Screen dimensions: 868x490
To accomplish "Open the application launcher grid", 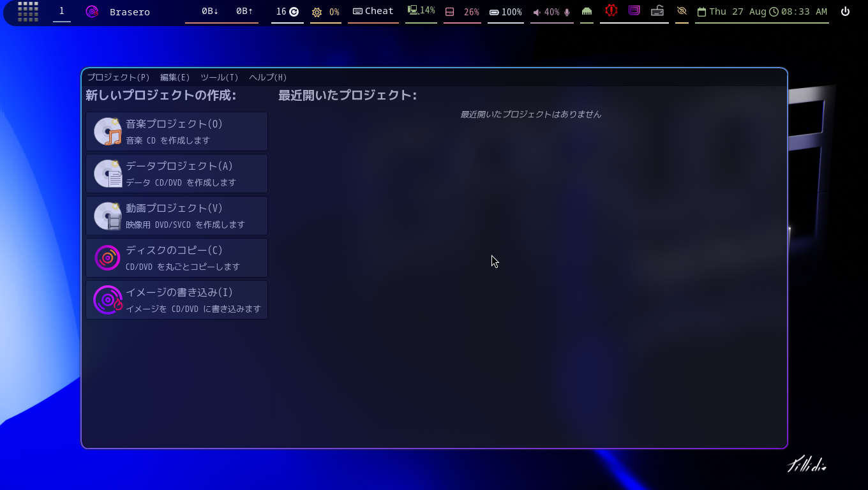I will [x=28, y=11].
